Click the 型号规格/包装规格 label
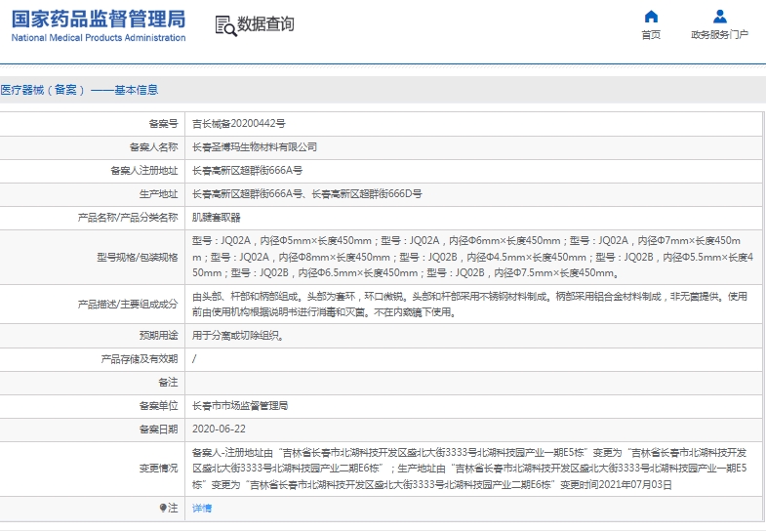 pyautogui.click(x=137, y=257)
